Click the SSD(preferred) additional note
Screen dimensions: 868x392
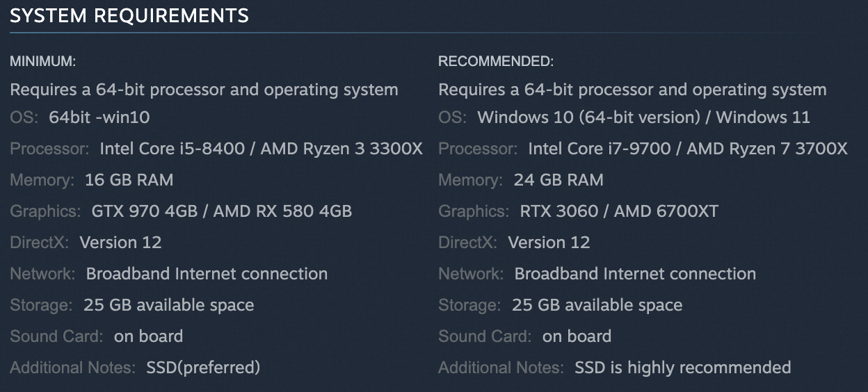click(202, 368)
